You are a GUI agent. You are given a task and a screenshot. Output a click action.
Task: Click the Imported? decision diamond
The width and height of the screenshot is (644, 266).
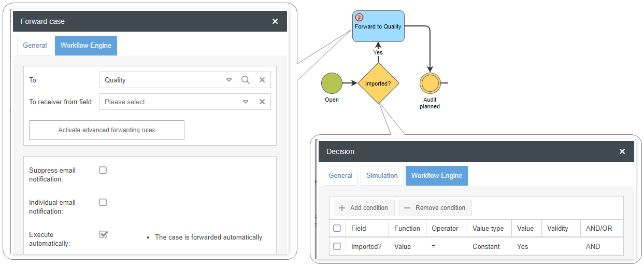click(x=378, y=83)
